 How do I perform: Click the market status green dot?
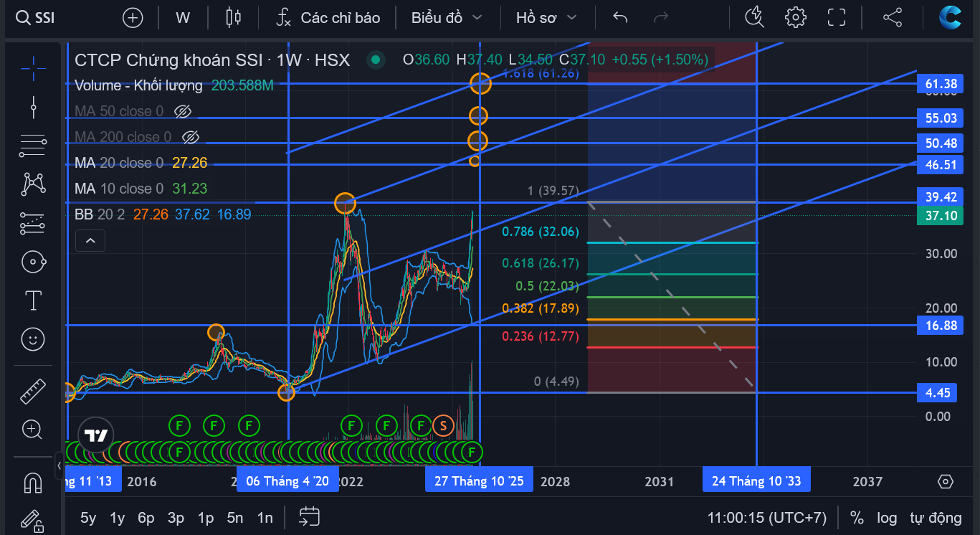[x=375, y=60]
